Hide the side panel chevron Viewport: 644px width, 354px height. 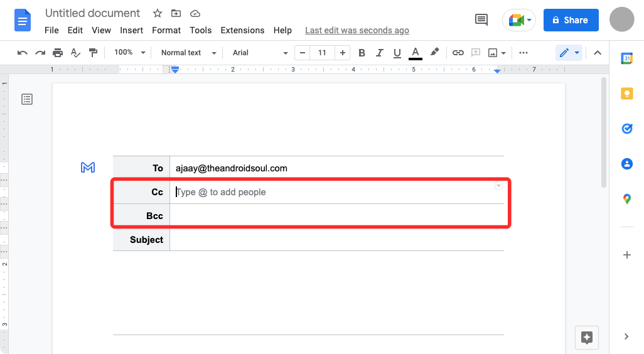coord(626,337)
